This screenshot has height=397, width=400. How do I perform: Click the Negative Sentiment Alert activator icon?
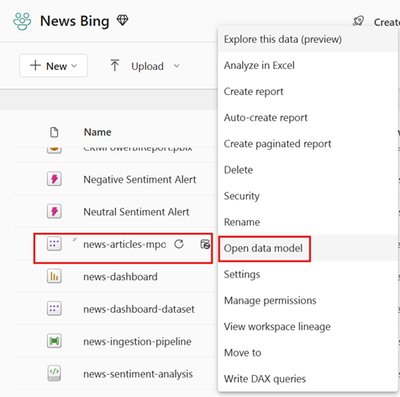point(54,179)
